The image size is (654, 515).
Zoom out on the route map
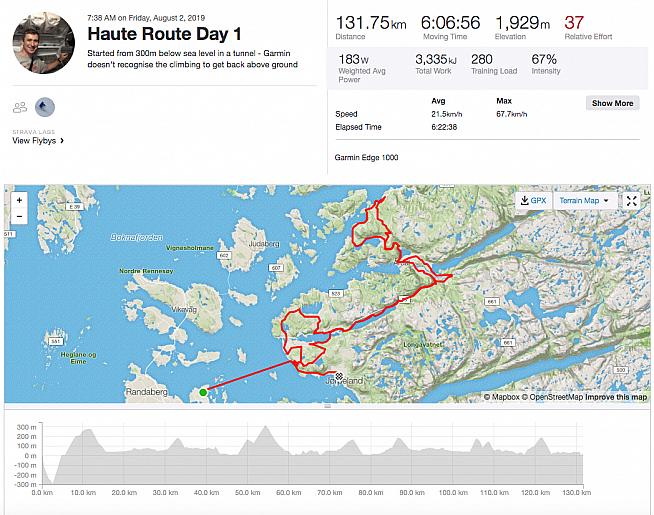[x=18, y=216]
